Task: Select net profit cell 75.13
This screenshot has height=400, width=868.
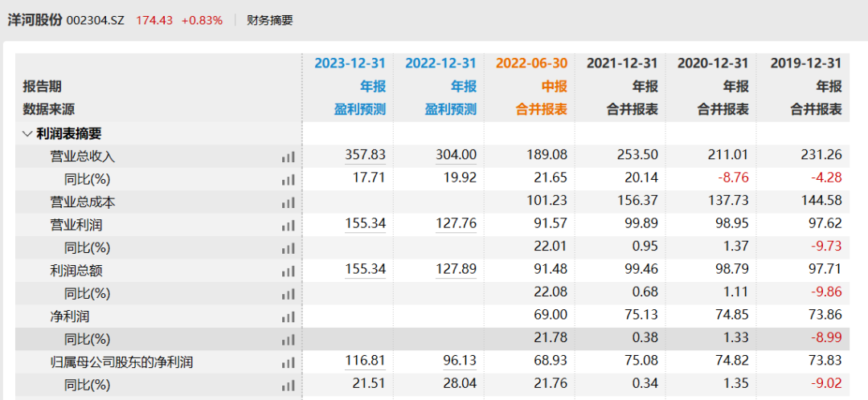Action: (x=641, y=315)
